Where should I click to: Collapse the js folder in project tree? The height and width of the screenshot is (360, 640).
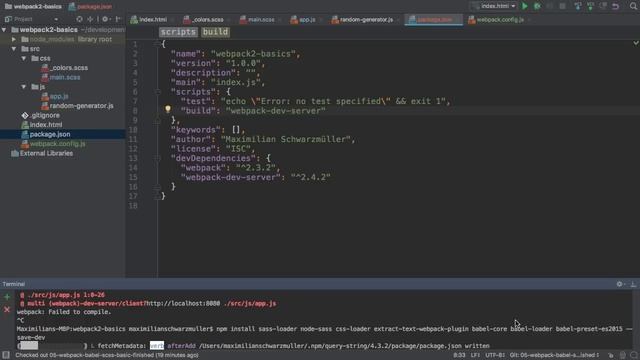24,87
